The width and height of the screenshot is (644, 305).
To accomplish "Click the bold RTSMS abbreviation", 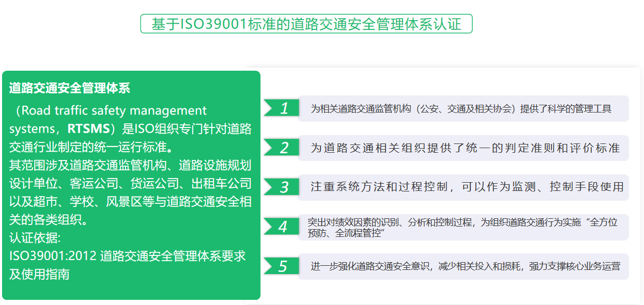I will pyautogui.click(x=89, y=129).
